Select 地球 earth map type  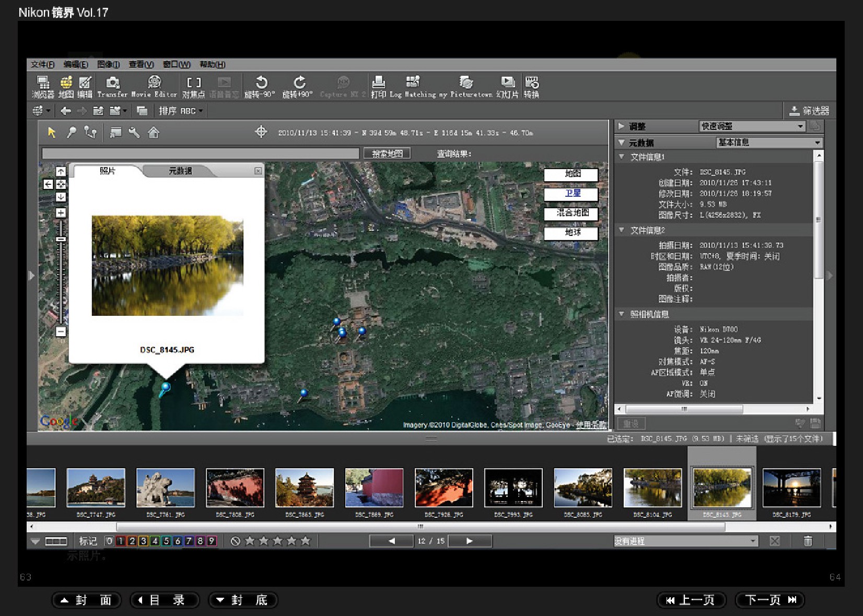point(571,233)
